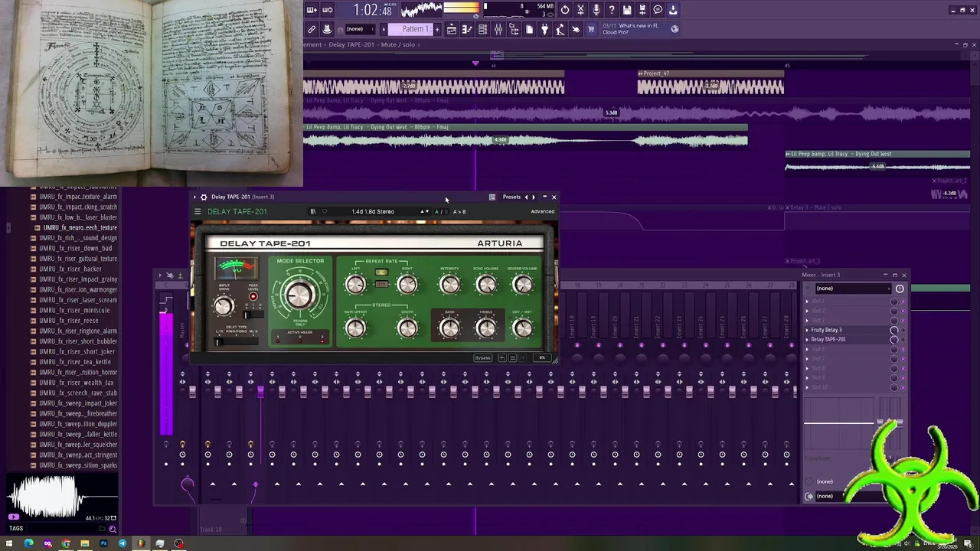980x551 pixels.
Task: Click the export/render download icon
Action: [673, 10]
